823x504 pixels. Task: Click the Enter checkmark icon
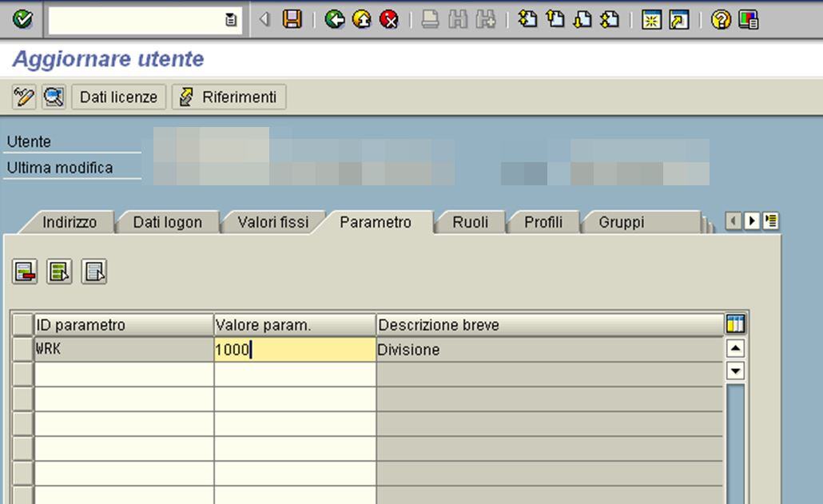22,18
